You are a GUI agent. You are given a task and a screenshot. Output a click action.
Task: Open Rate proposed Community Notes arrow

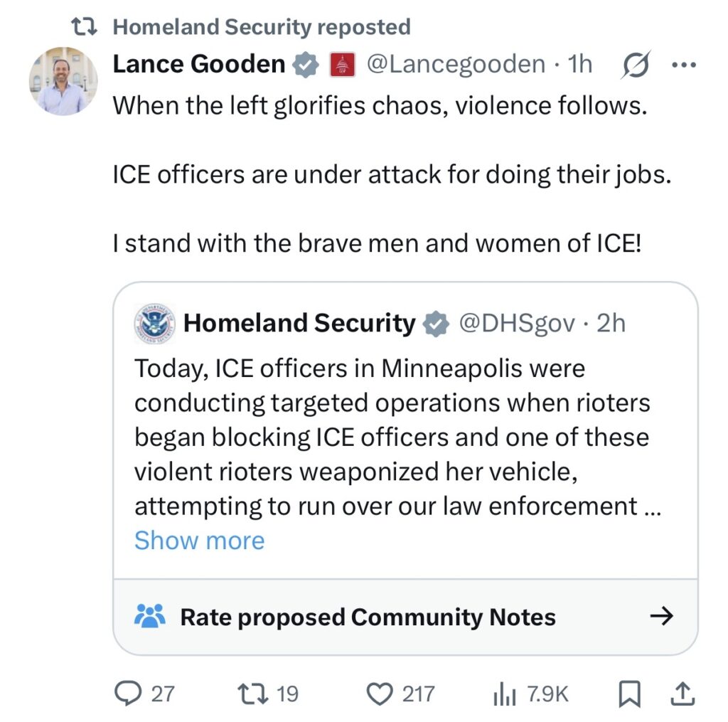tap(661, 616)
